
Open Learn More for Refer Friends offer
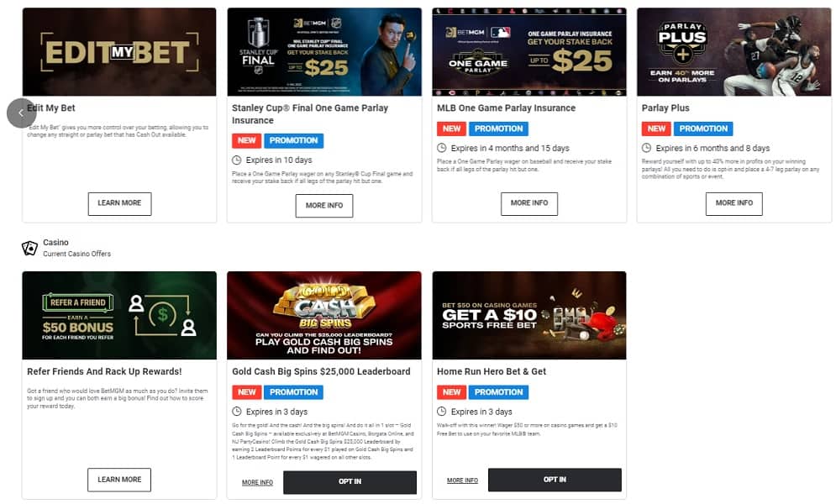pos(119,480)
